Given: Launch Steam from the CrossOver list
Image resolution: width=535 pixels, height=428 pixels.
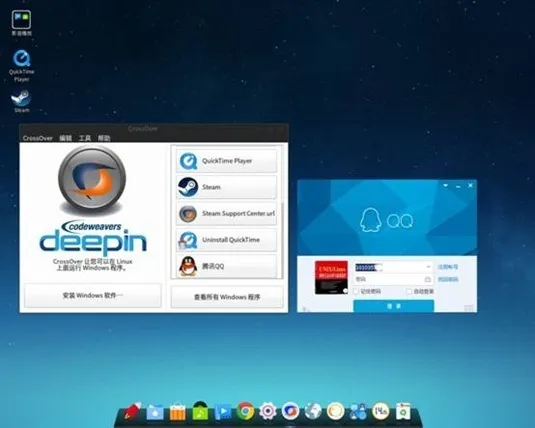Looking at the screenshot, I should pos(226,187).
